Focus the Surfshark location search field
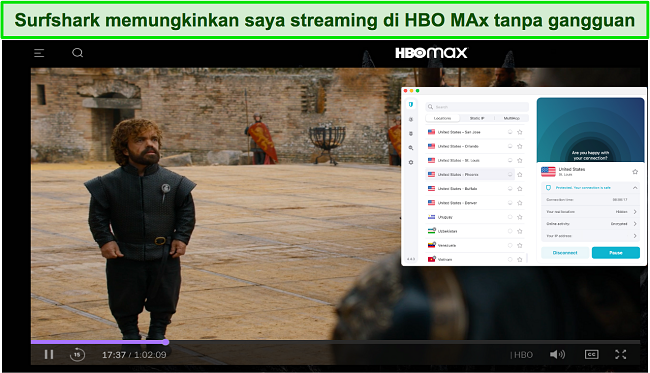This screenshot has width=650, height=373. (477, 107)
